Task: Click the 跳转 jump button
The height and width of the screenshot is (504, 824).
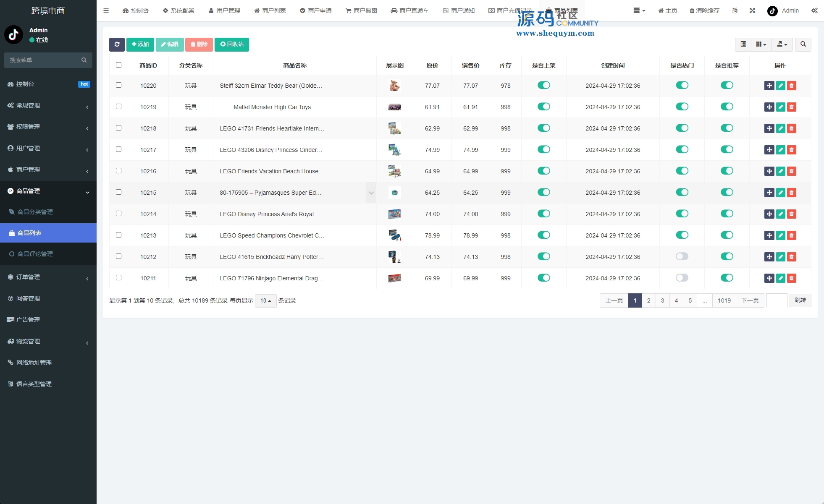Action: [800, 300]
